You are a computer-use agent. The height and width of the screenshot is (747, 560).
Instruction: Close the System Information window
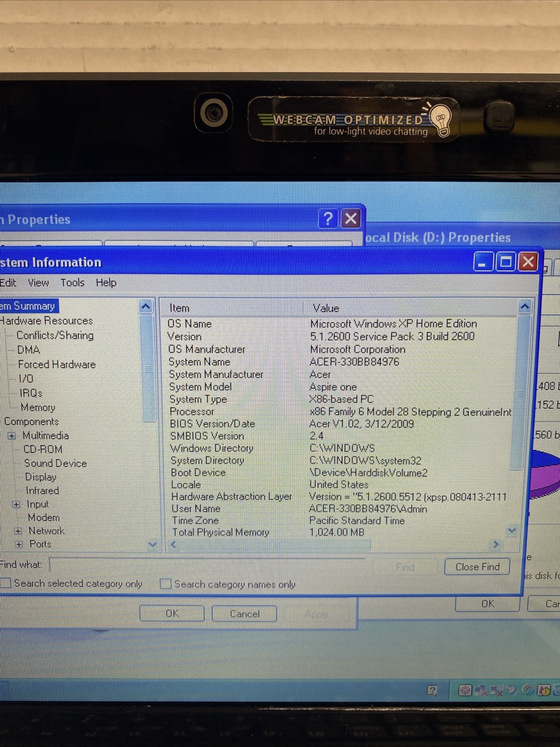528,262
